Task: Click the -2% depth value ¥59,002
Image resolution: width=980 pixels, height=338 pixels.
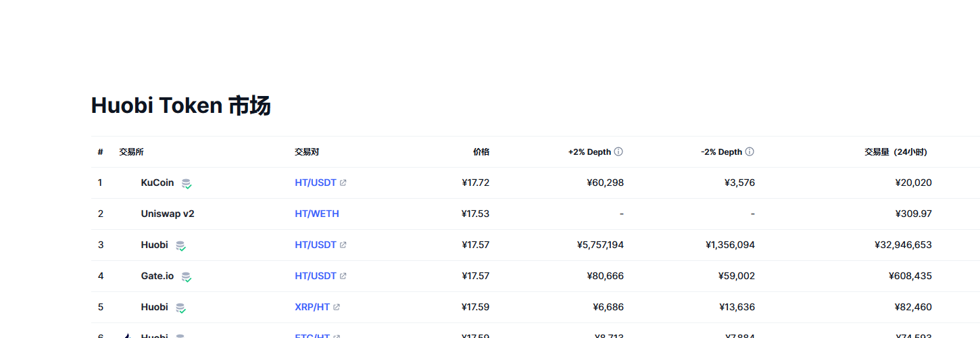Action: click(737, 276)
